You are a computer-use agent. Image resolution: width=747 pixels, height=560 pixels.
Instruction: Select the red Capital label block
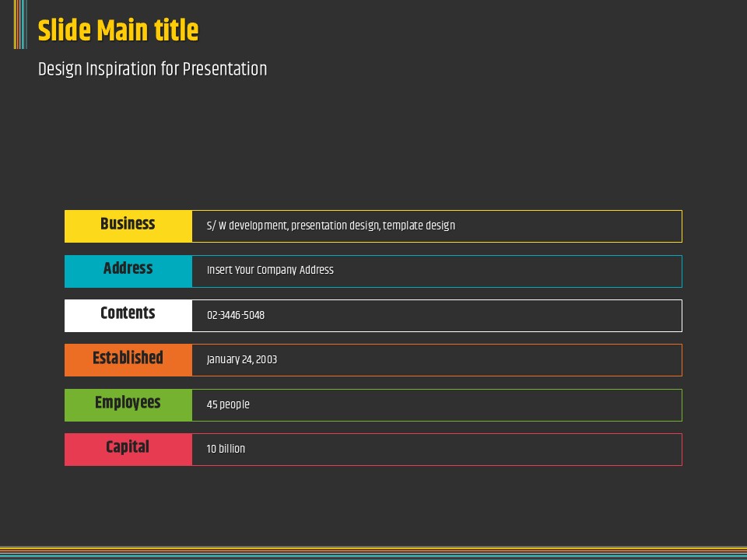tap(128, 449)
